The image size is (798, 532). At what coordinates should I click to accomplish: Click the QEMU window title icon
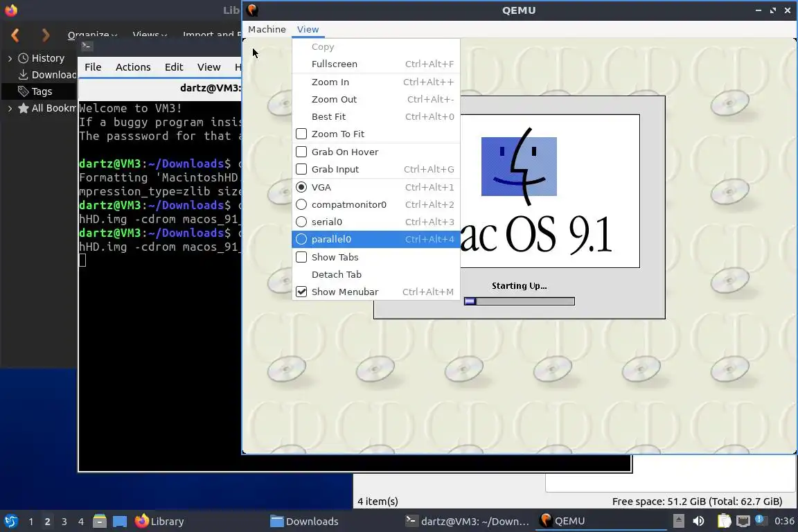[252, 10]
